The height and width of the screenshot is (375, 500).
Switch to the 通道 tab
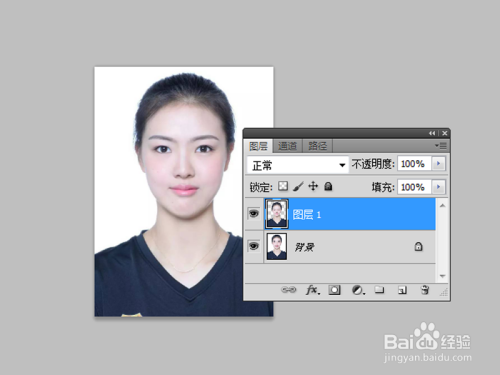click(x=287, y=146)
